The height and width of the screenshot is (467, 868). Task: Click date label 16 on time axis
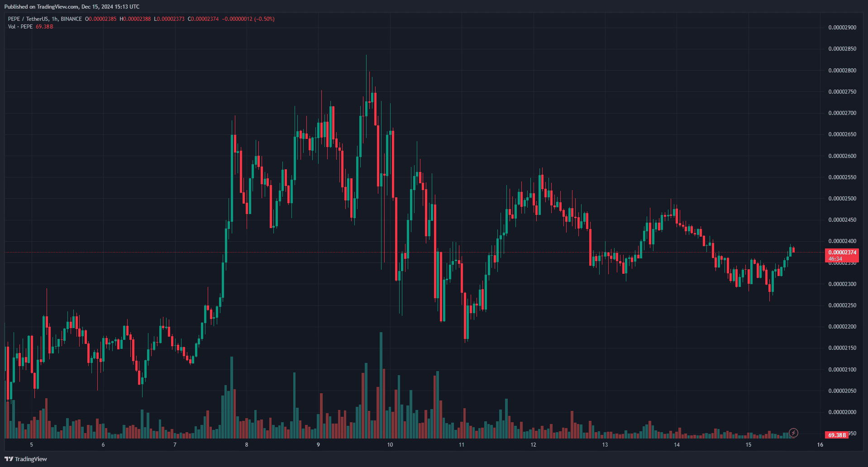click(x=820, y=445)
